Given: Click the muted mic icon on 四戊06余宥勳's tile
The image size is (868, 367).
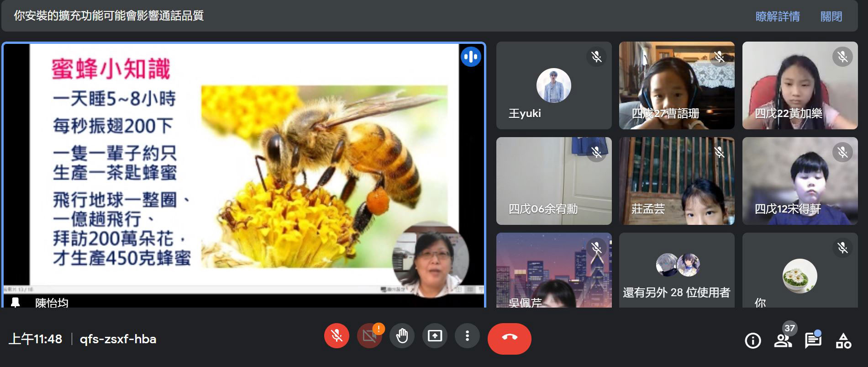Looking at the screenshot, I should (x=596, y=152).
